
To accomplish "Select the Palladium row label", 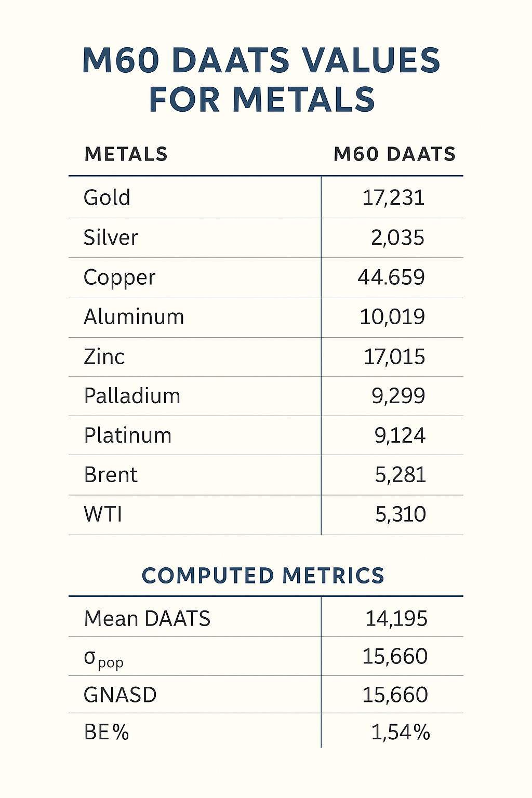I will 132,396.
